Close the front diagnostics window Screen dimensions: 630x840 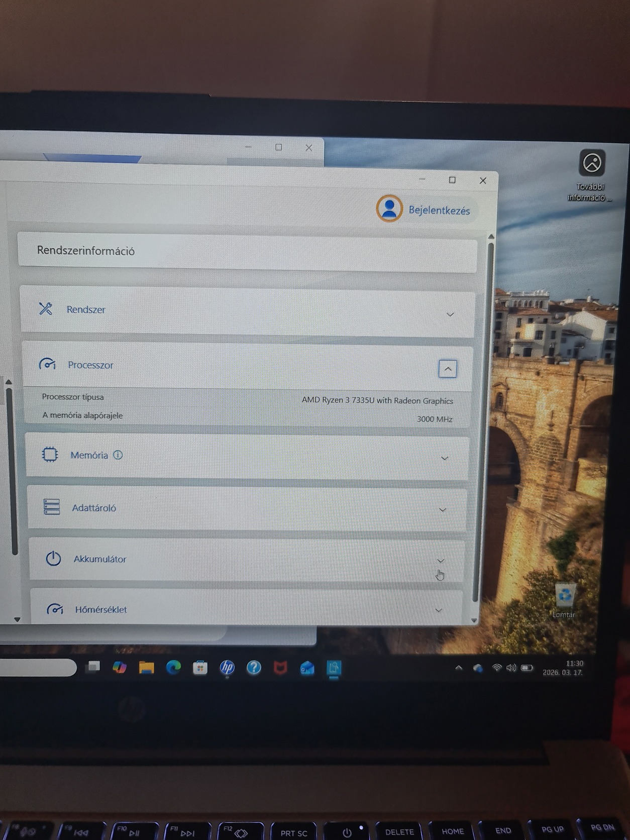coord(483,180)
